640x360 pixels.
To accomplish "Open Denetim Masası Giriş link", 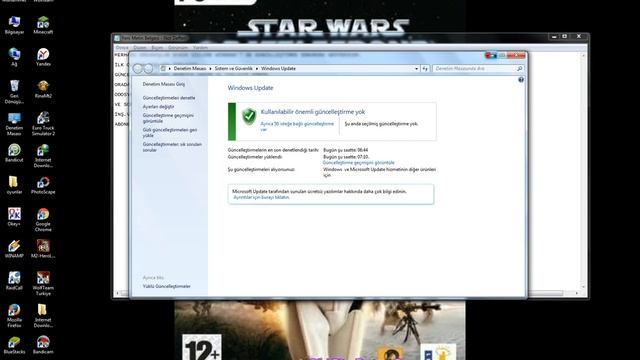I will pos(164,84).
